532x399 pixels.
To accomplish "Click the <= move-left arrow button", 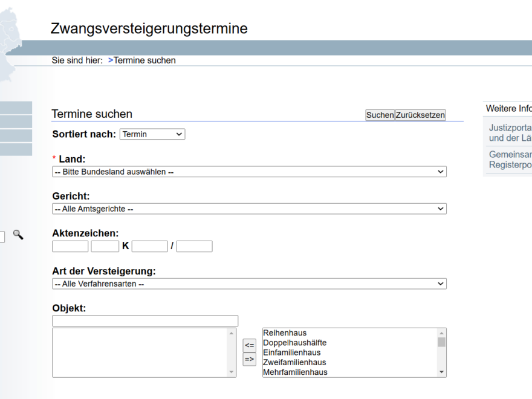I will coord(249,345).
